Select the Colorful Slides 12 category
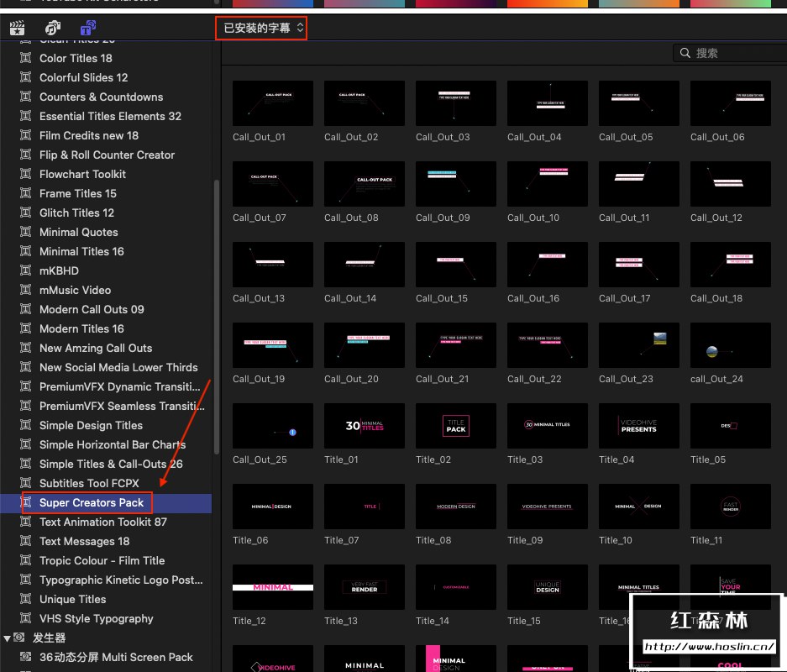 click(83, 78)
